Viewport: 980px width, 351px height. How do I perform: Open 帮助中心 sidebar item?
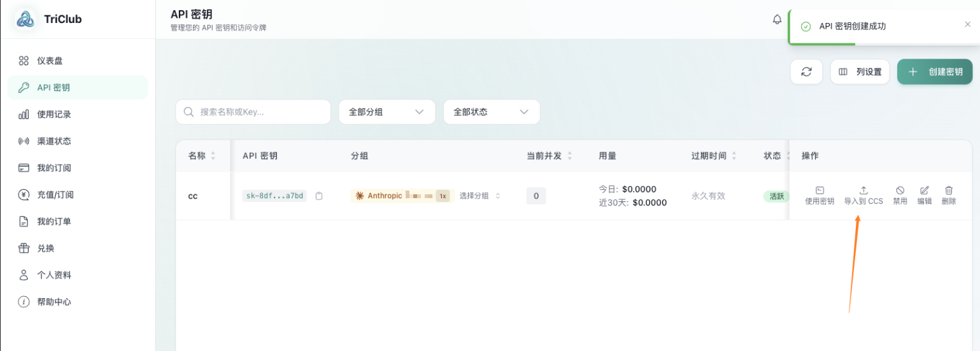click(78, 302)
